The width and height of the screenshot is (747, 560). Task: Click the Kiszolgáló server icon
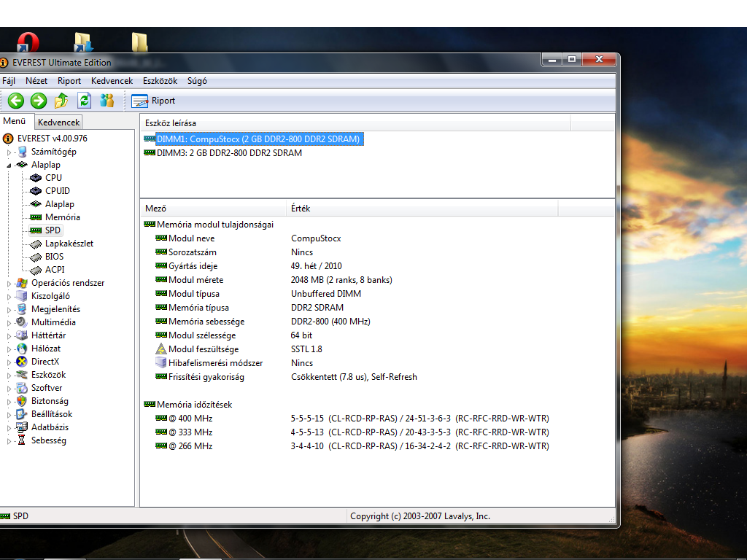pyautogui.click(x=22, y=296)
